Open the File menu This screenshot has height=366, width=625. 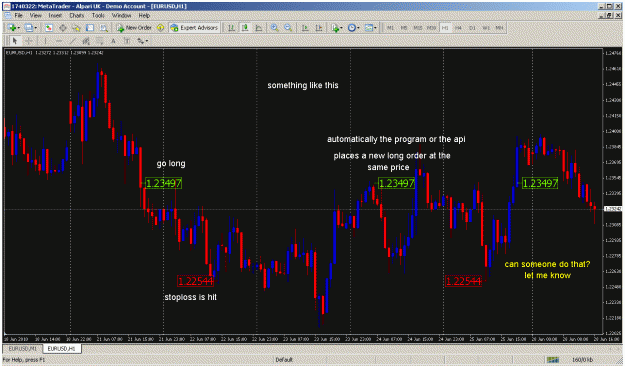pos(18,16)
